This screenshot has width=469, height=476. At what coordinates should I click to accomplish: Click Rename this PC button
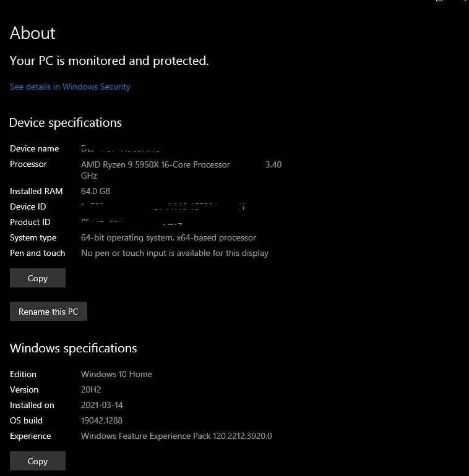click(49, 311)
